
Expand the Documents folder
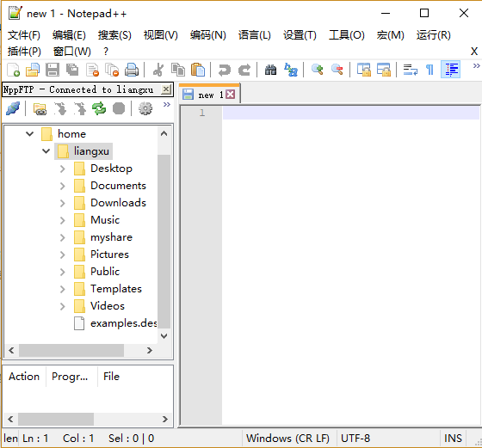tap(62, 186)
